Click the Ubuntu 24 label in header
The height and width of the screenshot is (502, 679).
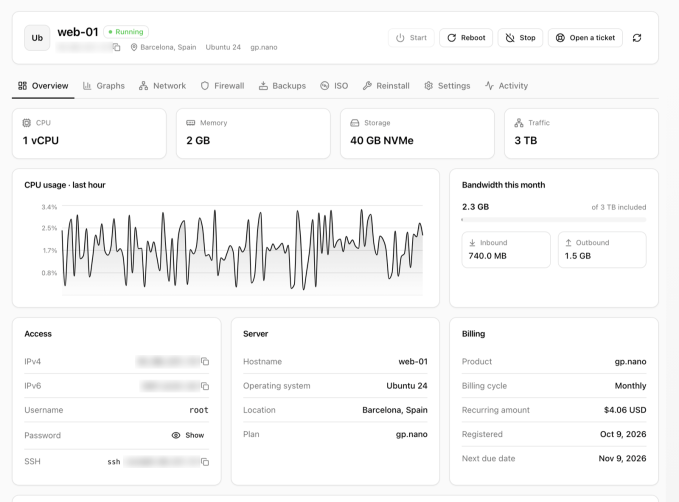pyautogui.click(x=223, y=47)
